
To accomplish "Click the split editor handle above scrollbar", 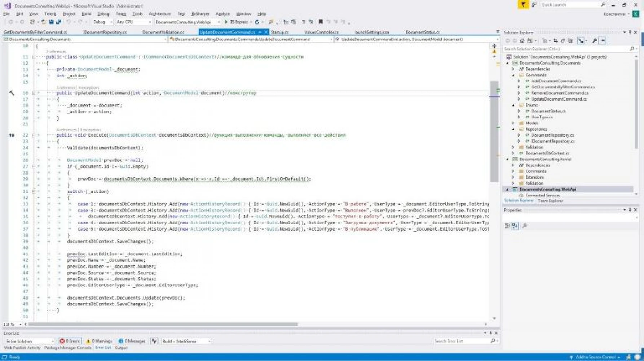I will (x=494, y=46).
